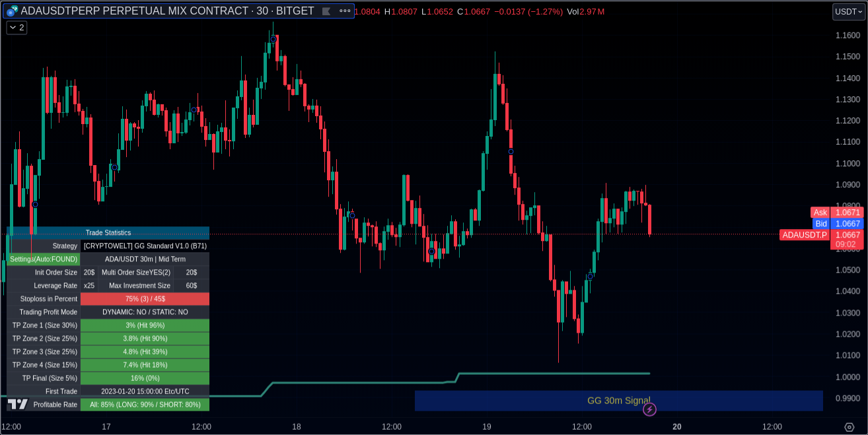Click the red Stoploss 75% (3) / 45$ cell
Image resolution: width=868 pixels, height=435 pixels.
(x=145, y=299)
